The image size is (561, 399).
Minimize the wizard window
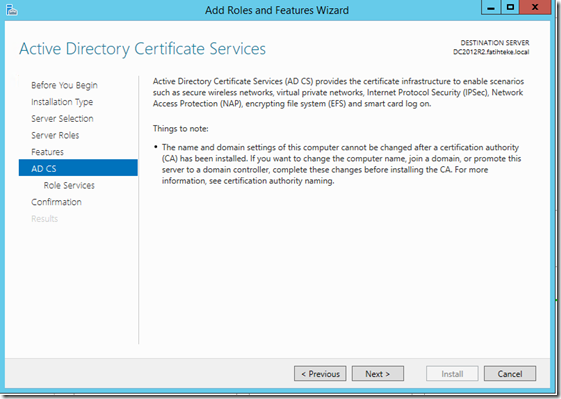click(491, 7)
